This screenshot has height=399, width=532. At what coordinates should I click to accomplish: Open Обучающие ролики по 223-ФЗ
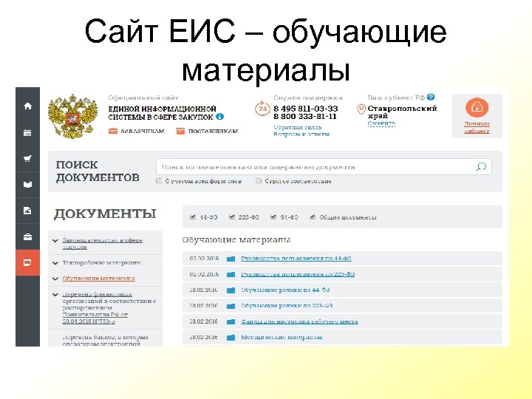coord(287,306)
